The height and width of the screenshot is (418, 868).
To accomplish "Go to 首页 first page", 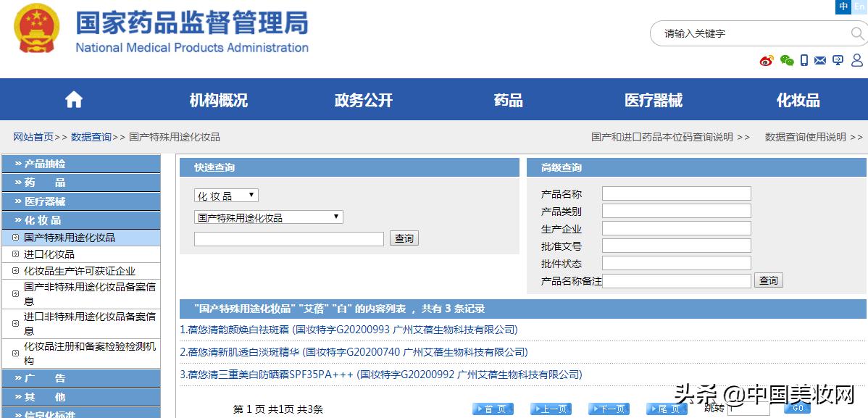I will [x=493, y=409].
